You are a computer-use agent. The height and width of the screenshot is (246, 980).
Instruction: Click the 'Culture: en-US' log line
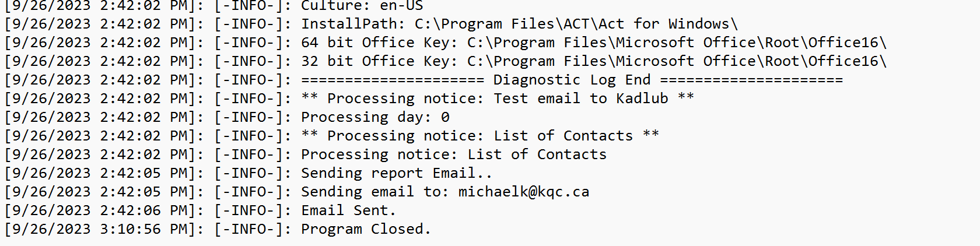(x=213, y=6)
